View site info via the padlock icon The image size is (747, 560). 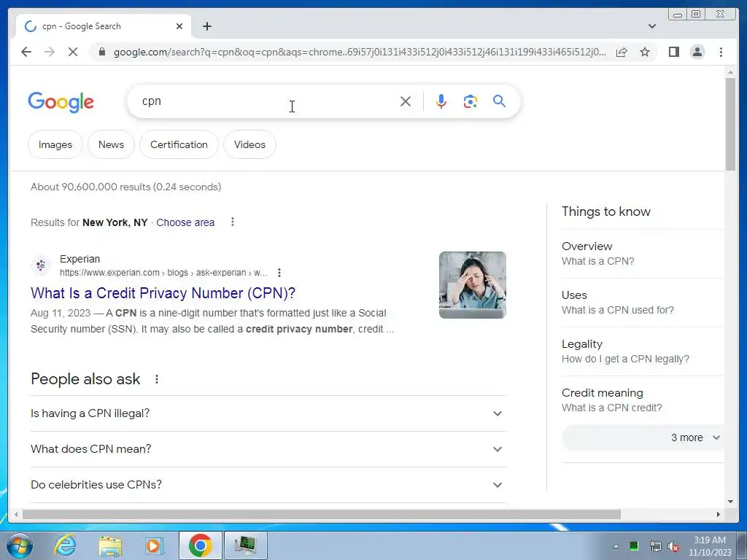[x=101, y=52]
